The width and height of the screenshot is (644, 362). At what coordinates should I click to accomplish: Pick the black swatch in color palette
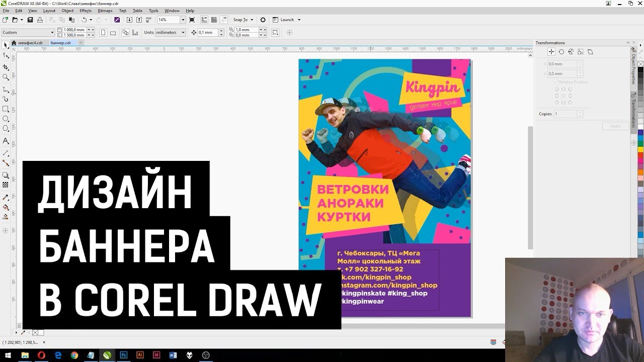(640, 70)
